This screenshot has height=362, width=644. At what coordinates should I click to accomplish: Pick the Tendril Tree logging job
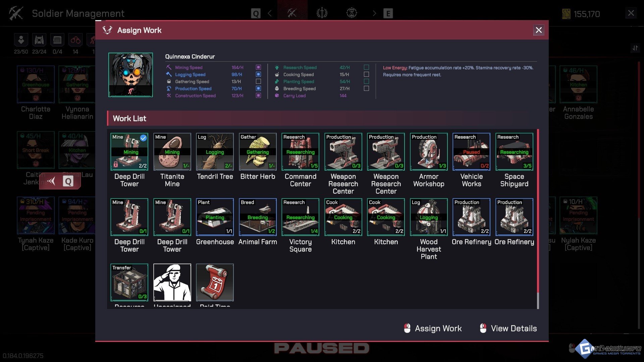(x=215, y=152)
